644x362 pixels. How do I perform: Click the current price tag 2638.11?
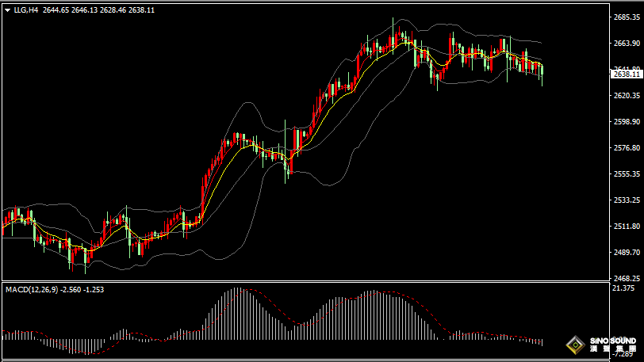pos(627,74)
